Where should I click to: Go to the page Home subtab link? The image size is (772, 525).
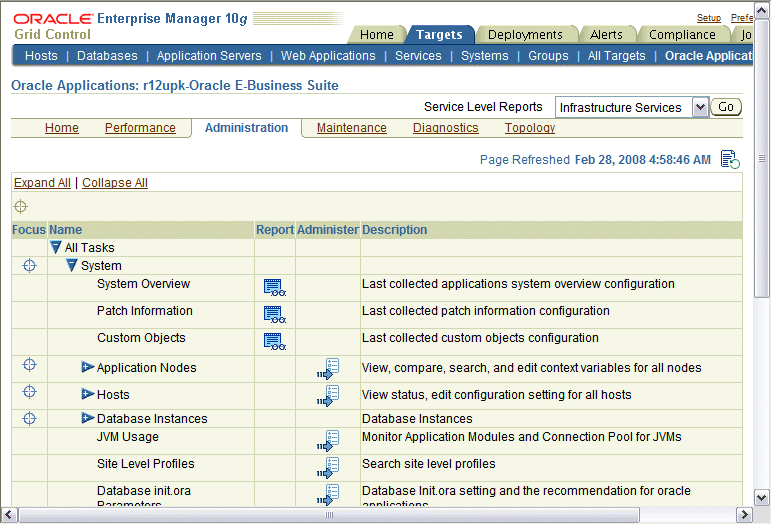62,128
